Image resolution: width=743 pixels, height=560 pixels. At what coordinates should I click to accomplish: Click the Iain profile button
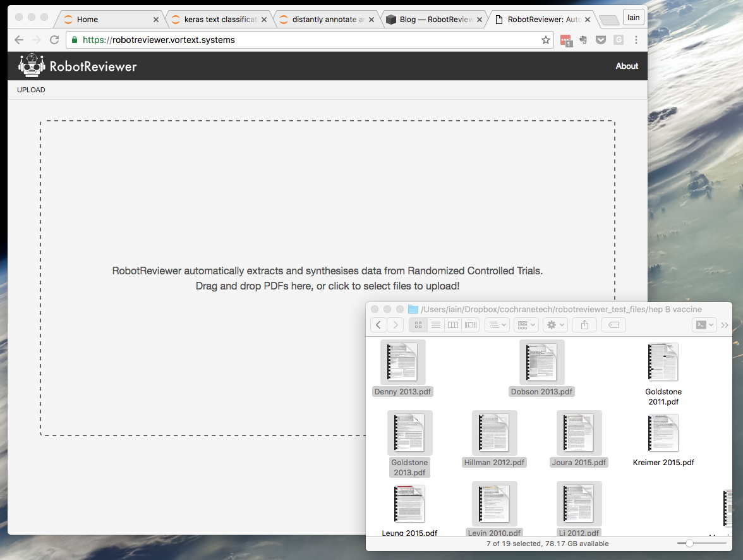point(633,18)
